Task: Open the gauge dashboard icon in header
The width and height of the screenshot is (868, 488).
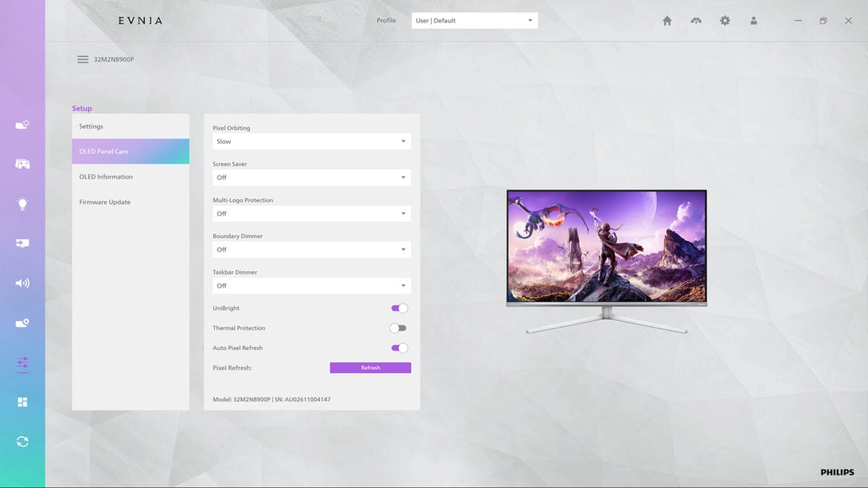Action: pyautogui.click(x=696, y=21)
